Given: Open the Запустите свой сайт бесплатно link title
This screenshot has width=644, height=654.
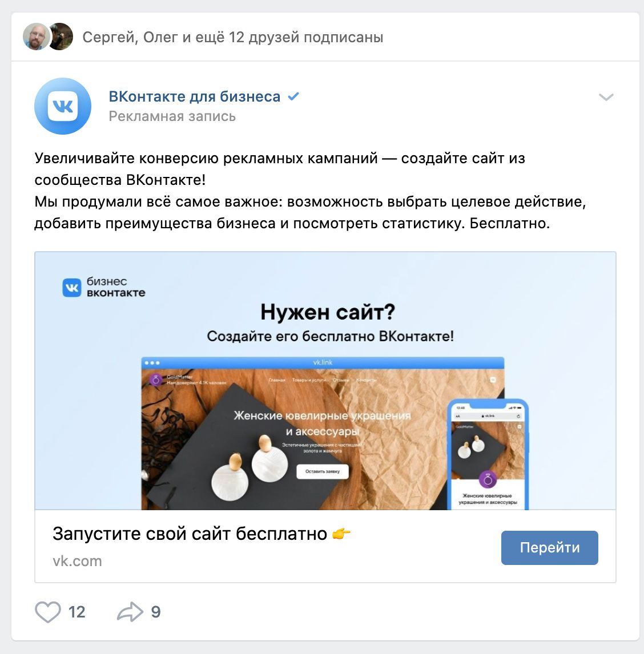Looking at the screenshot, I should (190, 534).
